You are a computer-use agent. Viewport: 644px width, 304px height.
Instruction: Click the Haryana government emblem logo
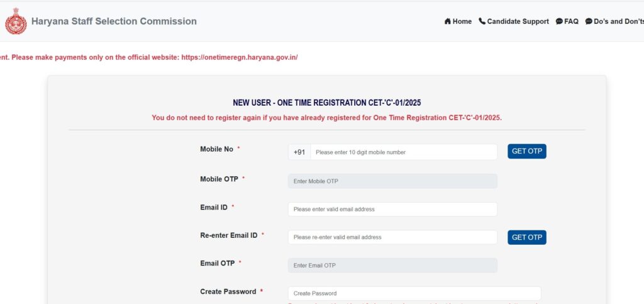click(x=16, y=21)
